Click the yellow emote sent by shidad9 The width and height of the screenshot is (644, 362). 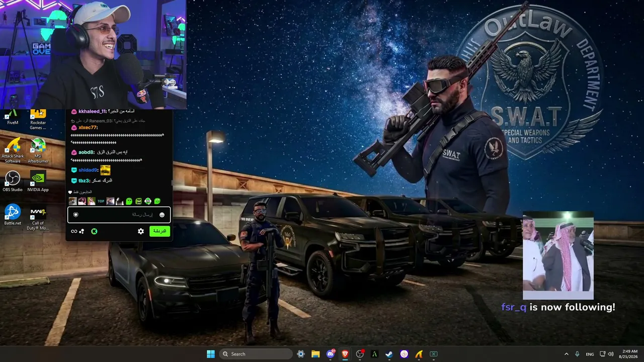[x=105, y=170]
